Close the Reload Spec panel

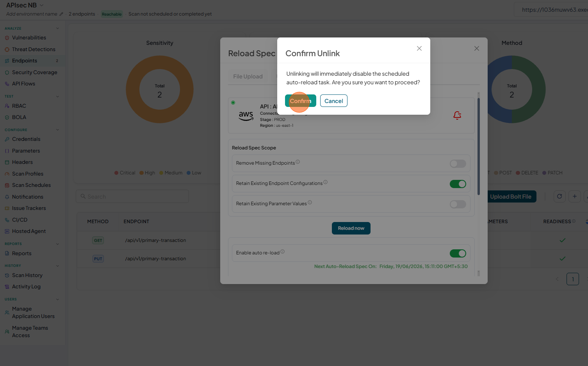pyautogui.click(x=477, y=48)
